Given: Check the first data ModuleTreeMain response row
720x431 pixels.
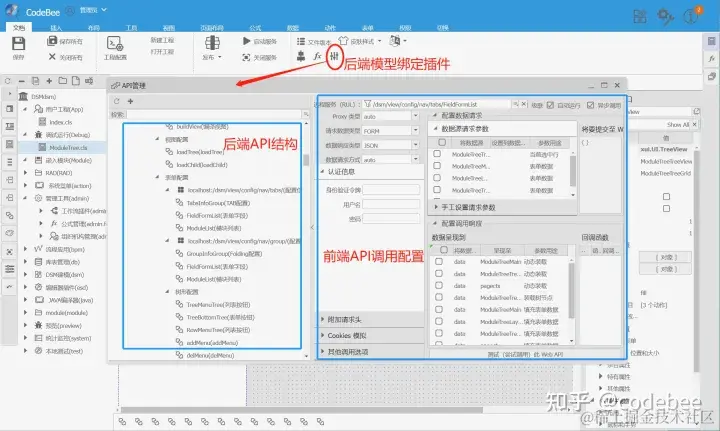Looking at the screenshot, I should point(439,261).
